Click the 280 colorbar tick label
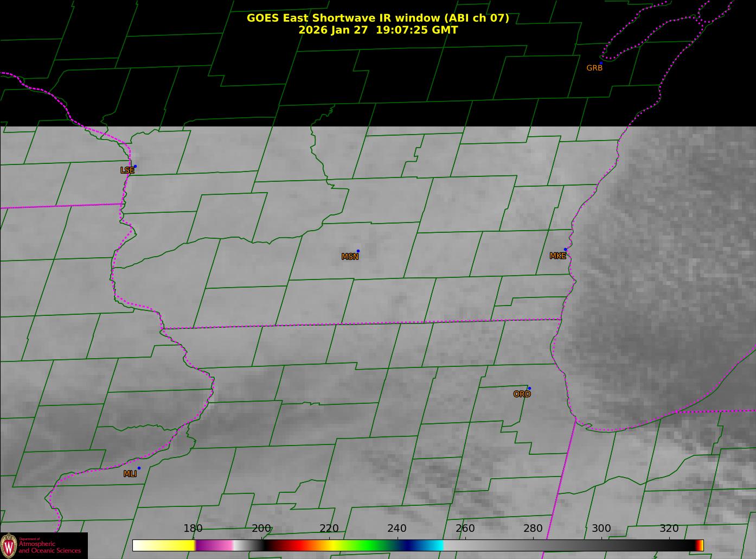756x559 pixels. 533,529
